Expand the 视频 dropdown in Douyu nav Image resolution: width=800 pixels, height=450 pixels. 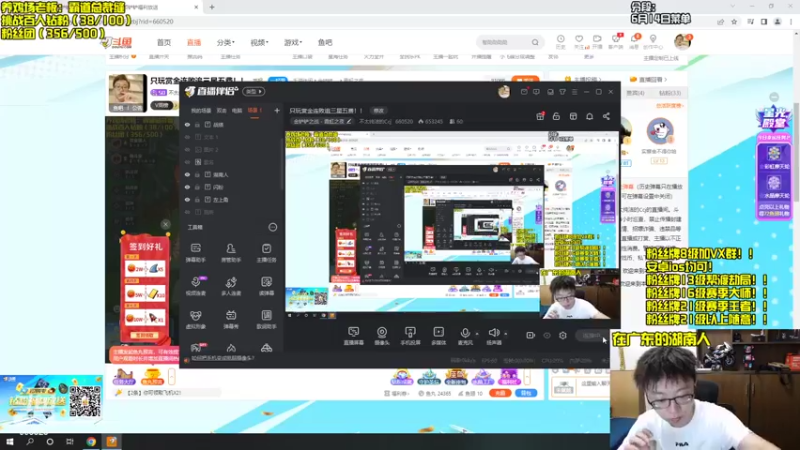click(259, 42)
